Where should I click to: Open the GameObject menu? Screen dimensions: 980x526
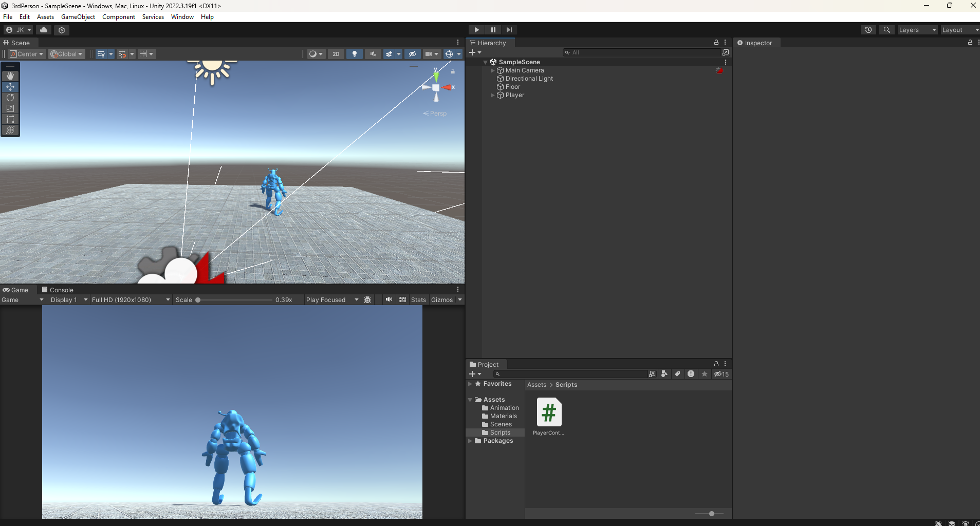tap(78, 17)
